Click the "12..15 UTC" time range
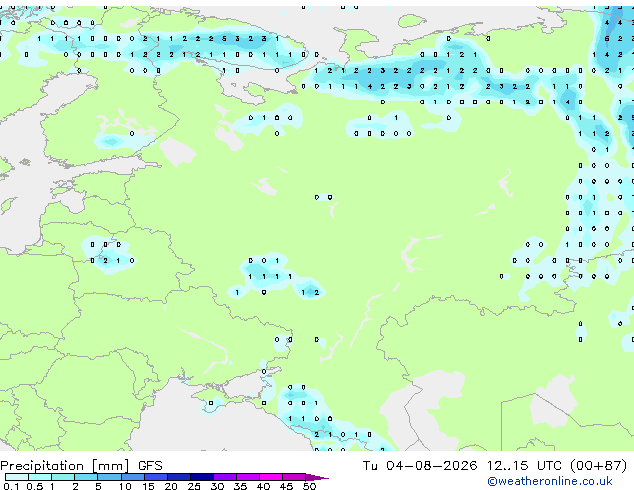Screen dimensions: 634x490 tap(524, 465)
